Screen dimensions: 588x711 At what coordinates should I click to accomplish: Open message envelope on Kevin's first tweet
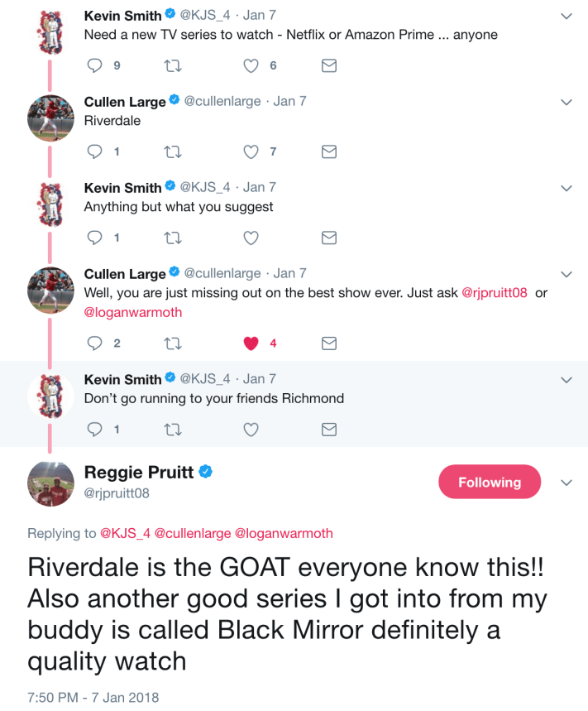[328, 65]
